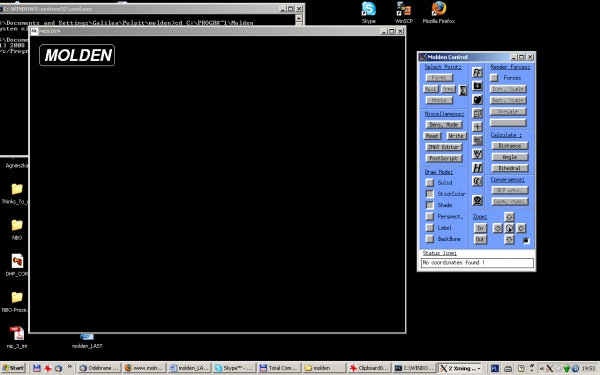Open the NBO folder on the desktop

click(x=17, y=230)
